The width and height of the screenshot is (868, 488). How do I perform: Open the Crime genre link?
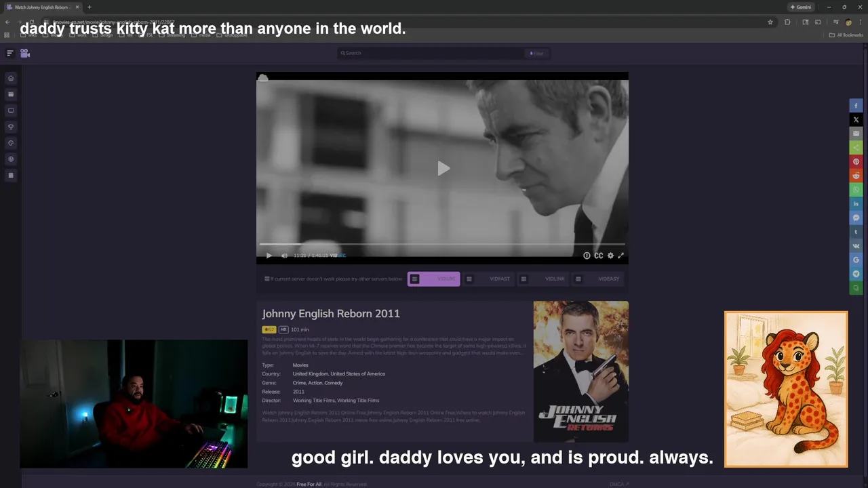click(299, 383)
